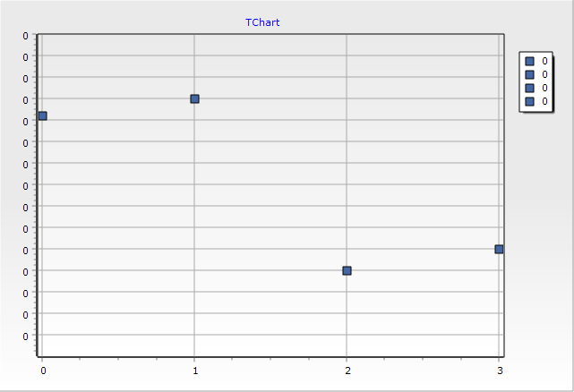This screenshot has height=392, width=574.
Task: Click the first legend square symbol
Action: (529, 61)
